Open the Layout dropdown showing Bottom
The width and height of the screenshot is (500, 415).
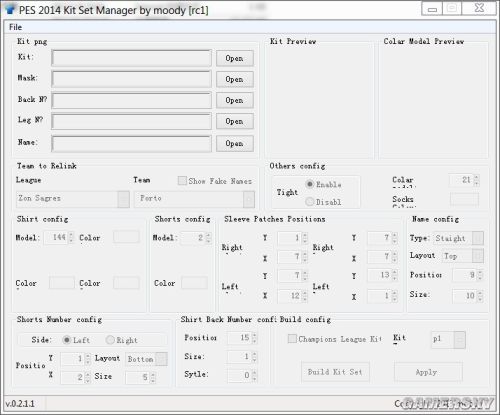pyautogui.click(x=146, y=359)
